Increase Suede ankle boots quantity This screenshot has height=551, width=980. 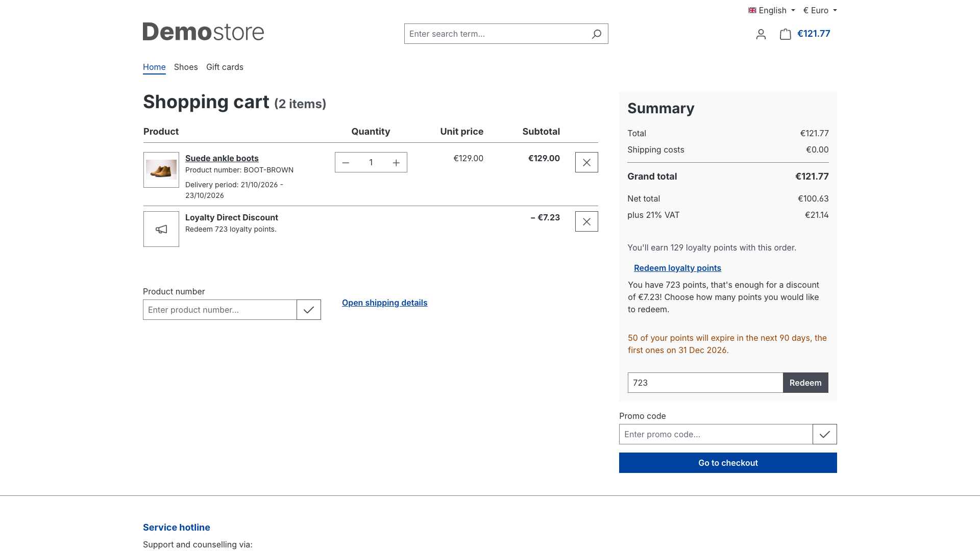click(396, 163)
